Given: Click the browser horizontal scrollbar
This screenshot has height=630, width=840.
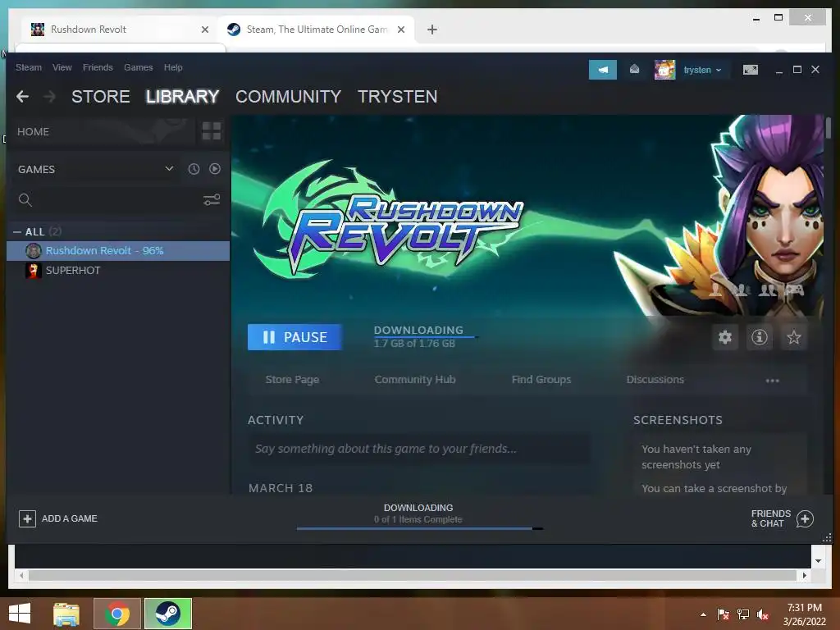Looking at the screenshot, I should 413,575.
